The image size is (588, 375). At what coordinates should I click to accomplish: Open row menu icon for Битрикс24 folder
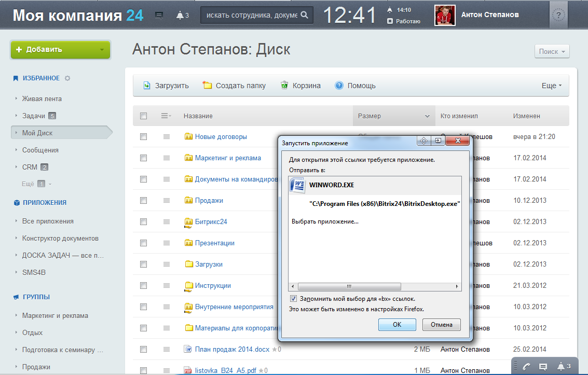(167, 222)
